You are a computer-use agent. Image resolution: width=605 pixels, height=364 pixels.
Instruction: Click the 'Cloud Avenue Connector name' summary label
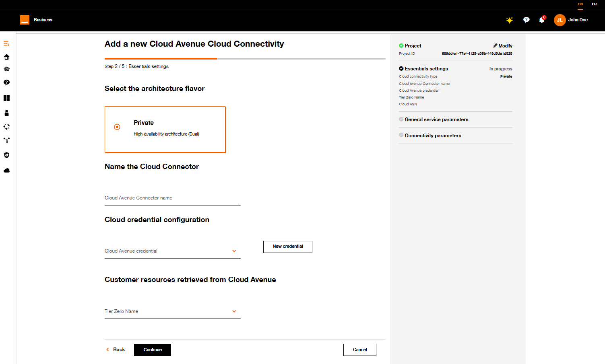424,84
